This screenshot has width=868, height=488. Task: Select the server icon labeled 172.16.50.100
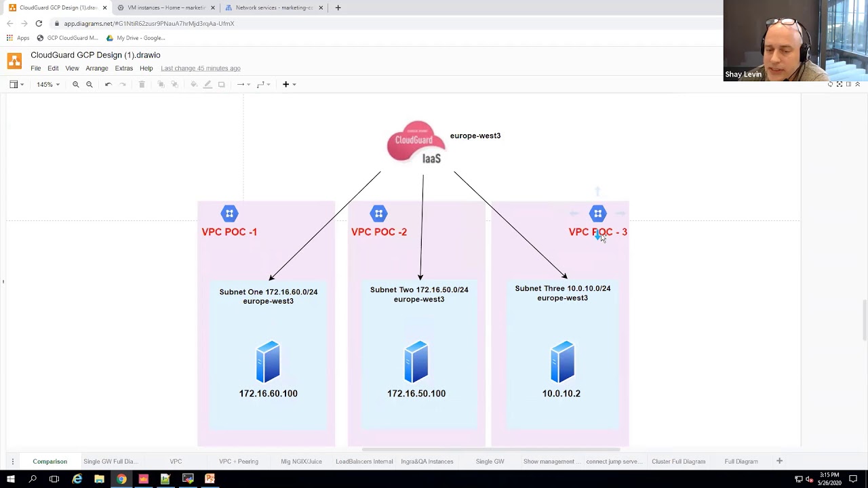416,362
